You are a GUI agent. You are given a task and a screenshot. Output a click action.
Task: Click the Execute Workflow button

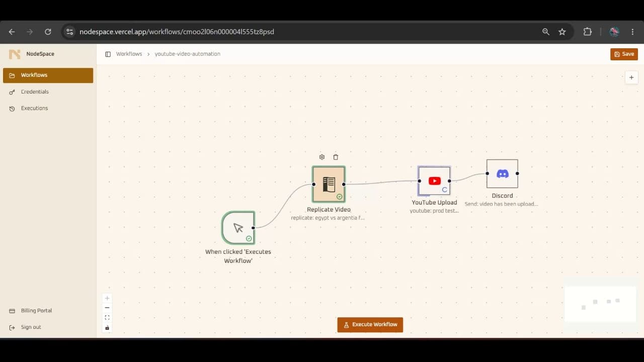click(x=370, y=325)
